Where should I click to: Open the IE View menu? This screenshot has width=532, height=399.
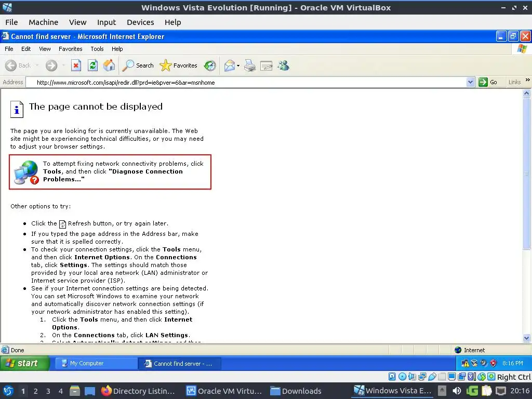pyautogui.click(x=45, y=49)
